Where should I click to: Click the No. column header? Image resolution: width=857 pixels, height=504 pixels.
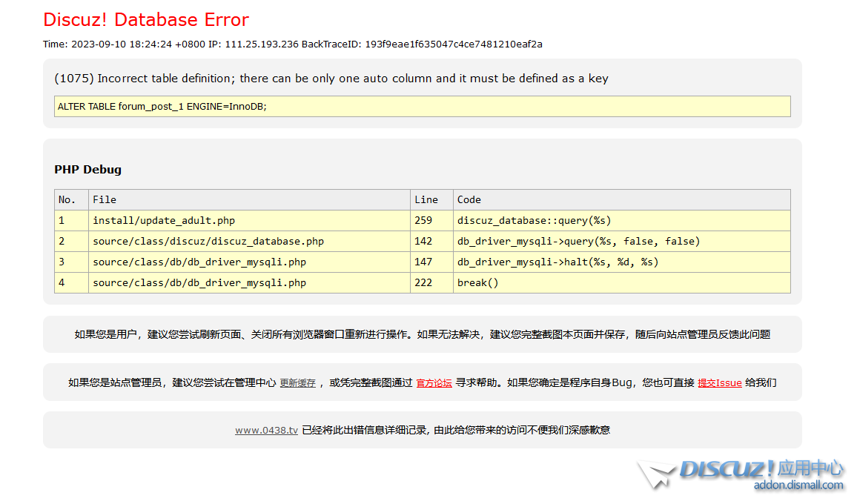72,200
